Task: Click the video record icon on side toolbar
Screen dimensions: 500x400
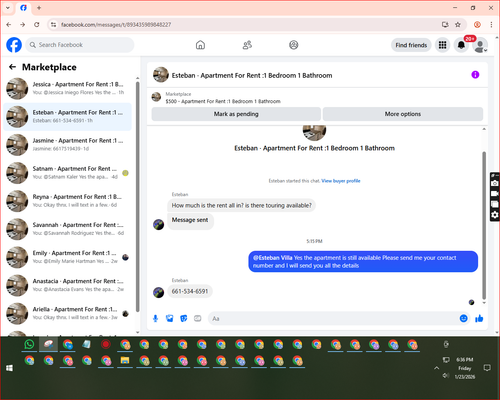Action: [495, 194]
